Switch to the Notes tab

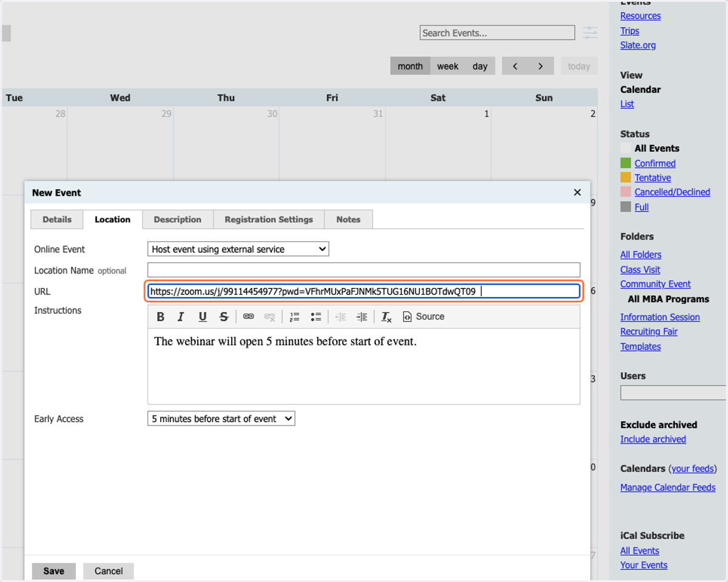pyautogui.click(x=348, y=219)
